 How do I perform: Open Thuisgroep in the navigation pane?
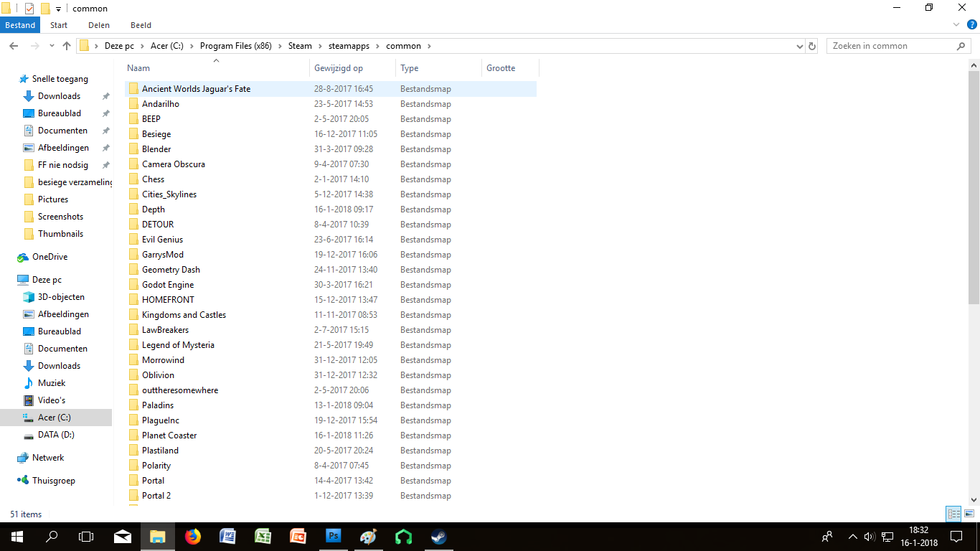[54, 481]
